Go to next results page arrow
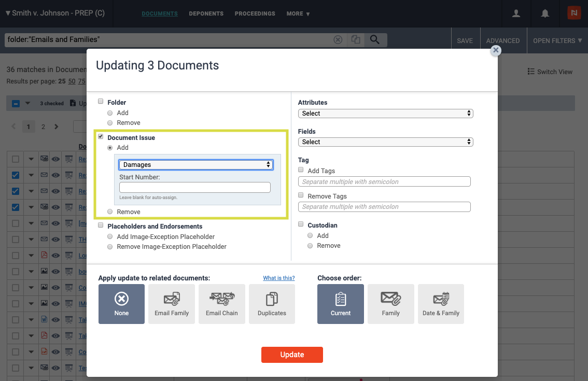Screen dimensions: 588x381 point(56,127)
